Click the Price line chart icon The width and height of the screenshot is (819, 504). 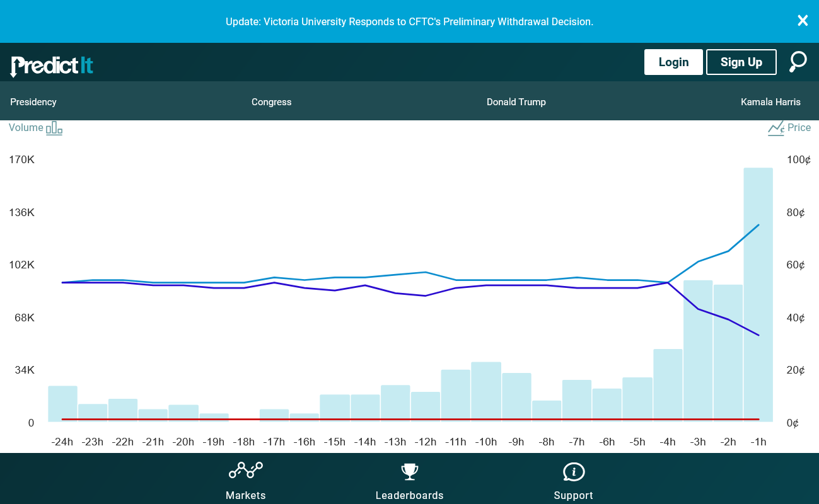776,128
